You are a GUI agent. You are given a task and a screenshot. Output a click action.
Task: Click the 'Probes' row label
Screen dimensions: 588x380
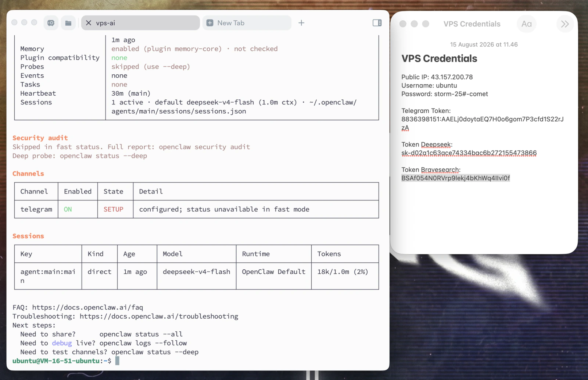click(x=32, y=67)
